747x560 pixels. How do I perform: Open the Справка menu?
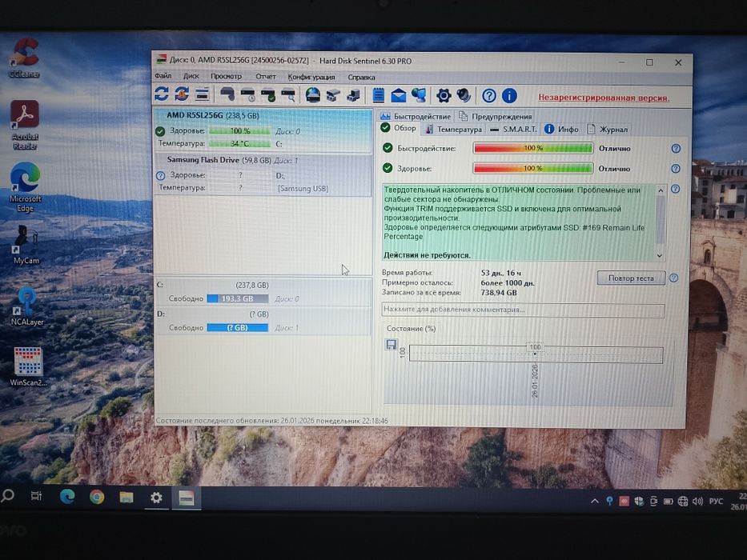pos(361,77)
